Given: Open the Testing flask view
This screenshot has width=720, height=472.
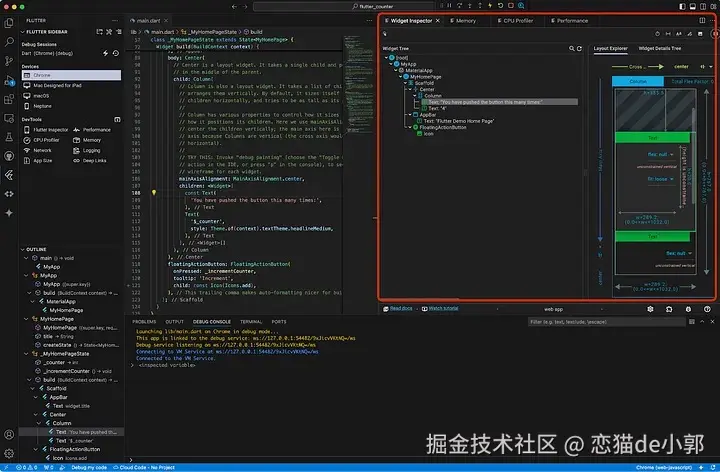Looking at the screenshot, I should [x=9, y=137].
